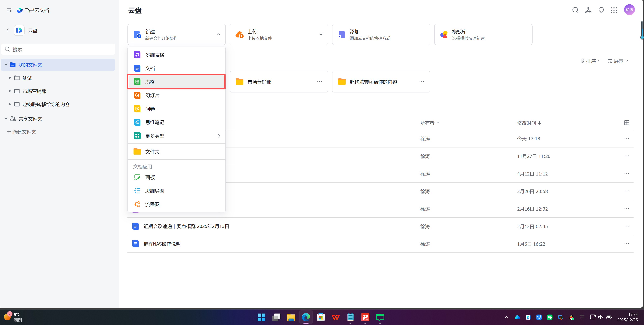Open the 排序 sort dropdown
Viewport: 644px width, 325px height.
pyautogui.click(x=590, y=61)
